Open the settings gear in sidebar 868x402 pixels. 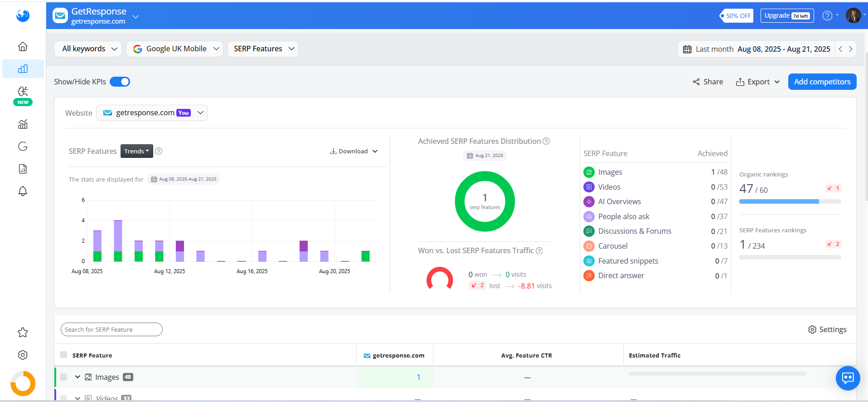(23, 355)
